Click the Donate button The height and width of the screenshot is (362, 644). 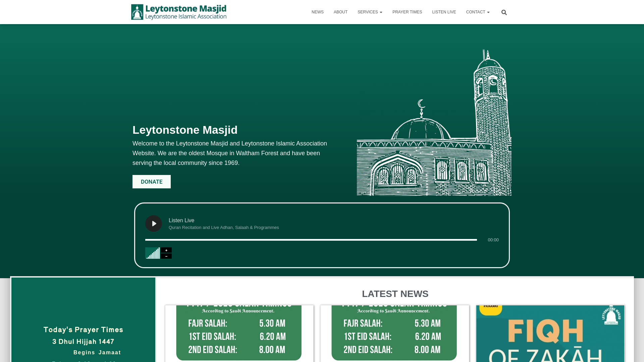click(x=152, y=182)
